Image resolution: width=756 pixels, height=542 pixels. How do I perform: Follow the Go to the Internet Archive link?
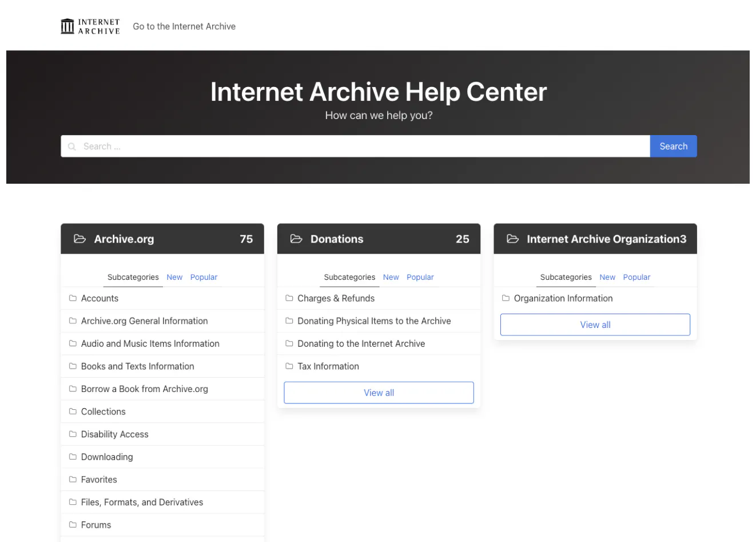pyautogui.click(x=184, y=26)
